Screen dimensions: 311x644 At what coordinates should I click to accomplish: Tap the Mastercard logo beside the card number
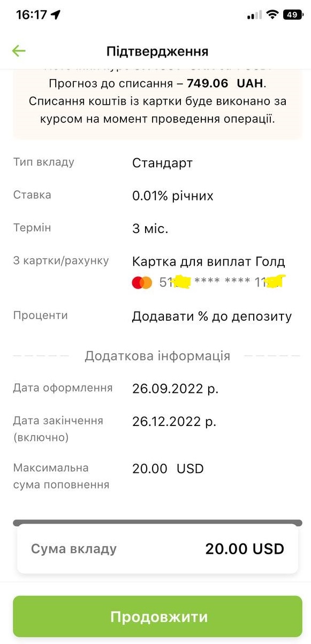[142, 282]
